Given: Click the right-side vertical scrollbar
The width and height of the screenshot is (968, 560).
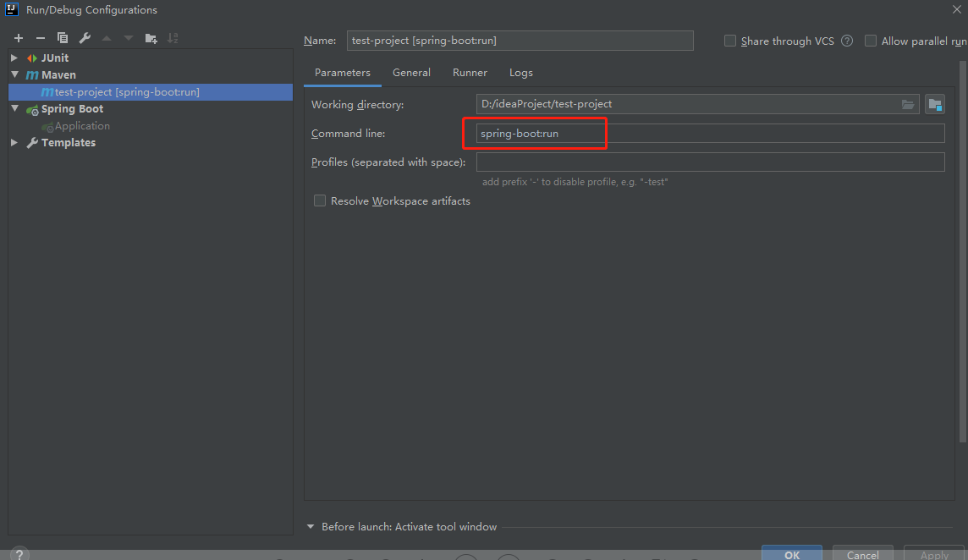Looking at the screenshot, I should 962,251.
